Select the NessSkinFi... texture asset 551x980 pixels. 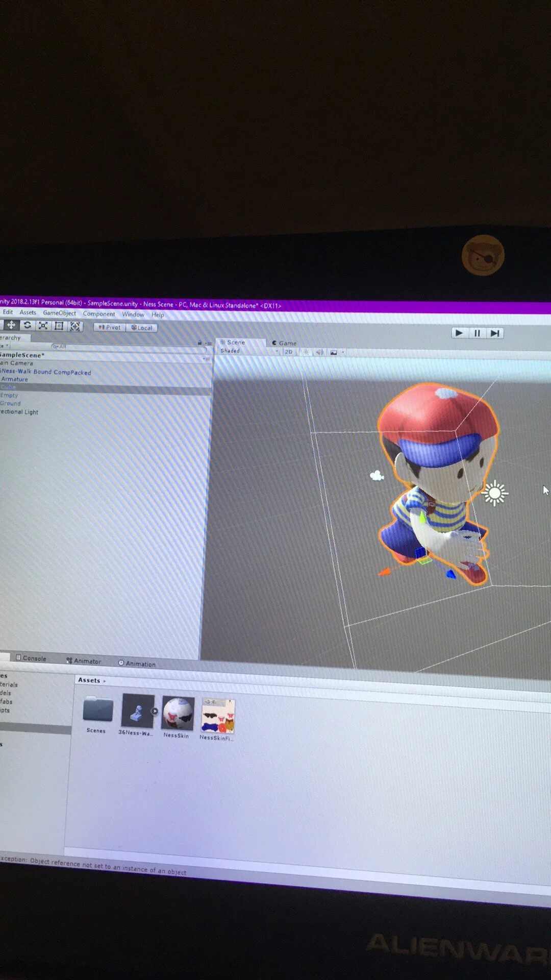pyautogui.click(x=218, y=720)
